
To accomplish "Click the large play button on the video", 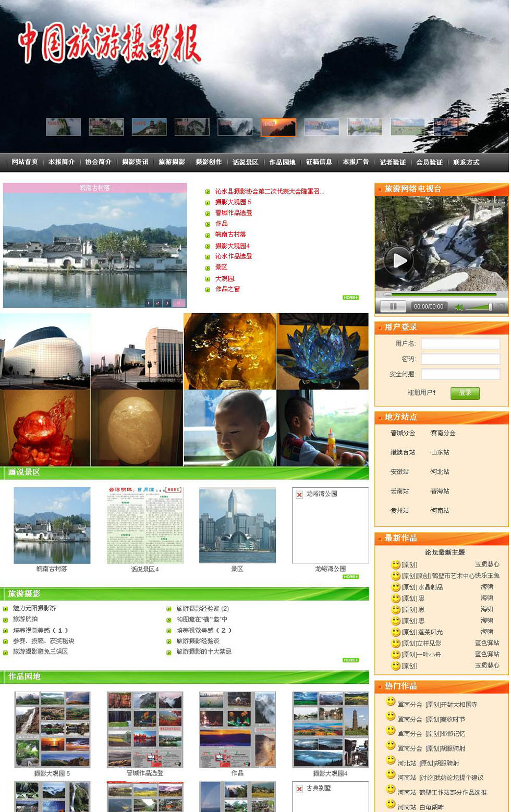I will click(x=399, y=260).
